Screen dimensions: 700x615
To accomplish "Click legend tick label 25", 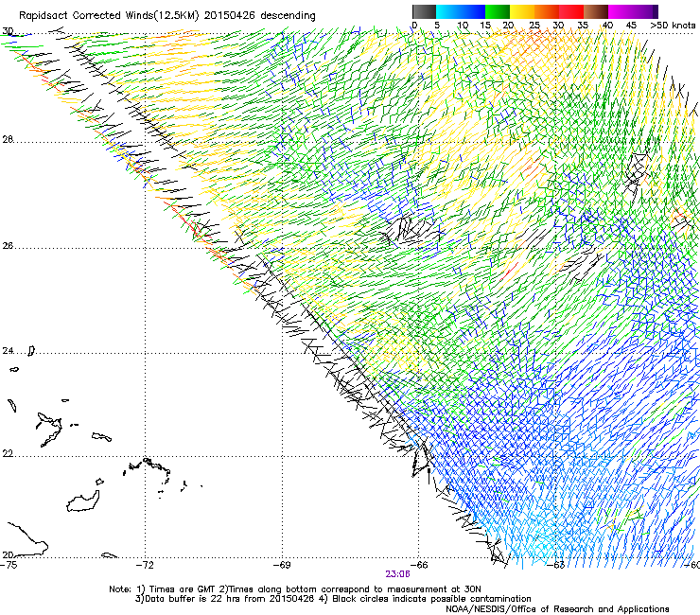I will tap(534, 26).
